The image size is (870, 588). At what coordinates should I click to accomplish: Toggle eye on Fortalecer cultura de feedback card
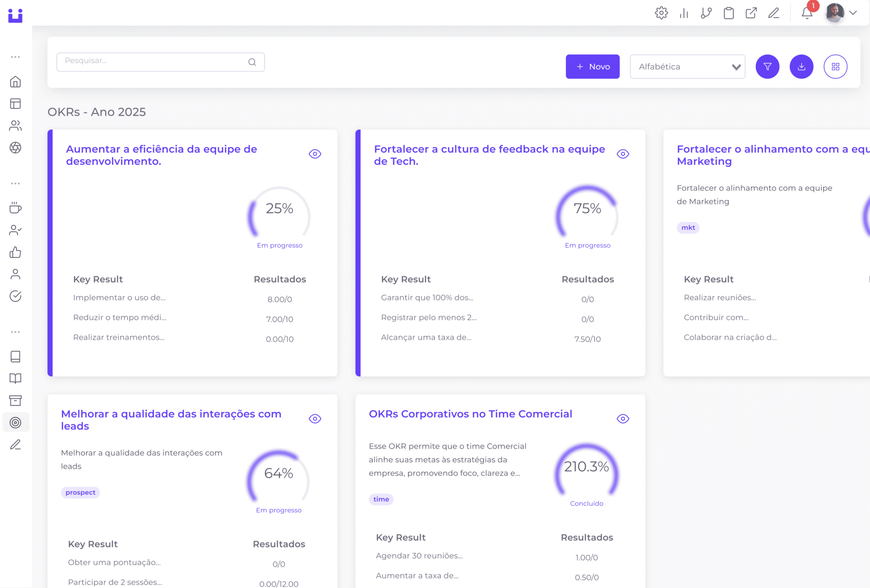[x=623, y=154]
